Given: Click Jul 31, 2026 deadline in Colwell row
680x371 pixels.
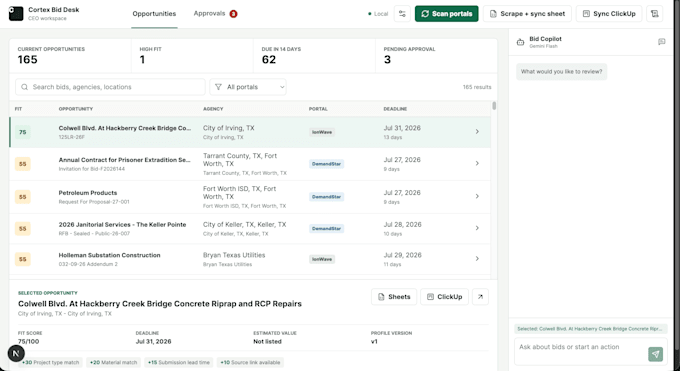Looking at the screenshot, I should (x=402, y=128).
